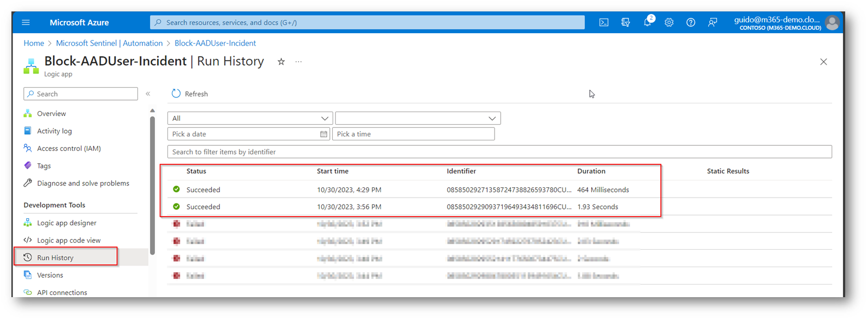Open the Succeeded run from 3:56 PM
Screen dimensions: 868x320
(x=203, y=206)
